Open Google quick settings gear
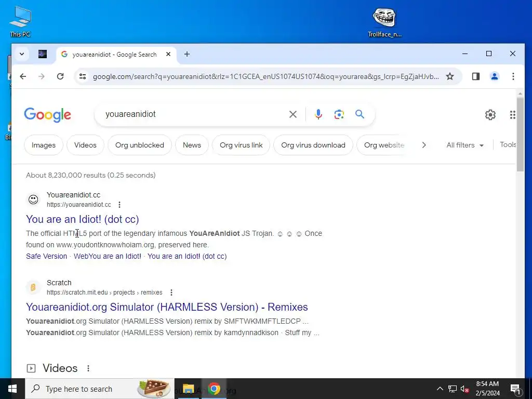 tap(490, 115)
